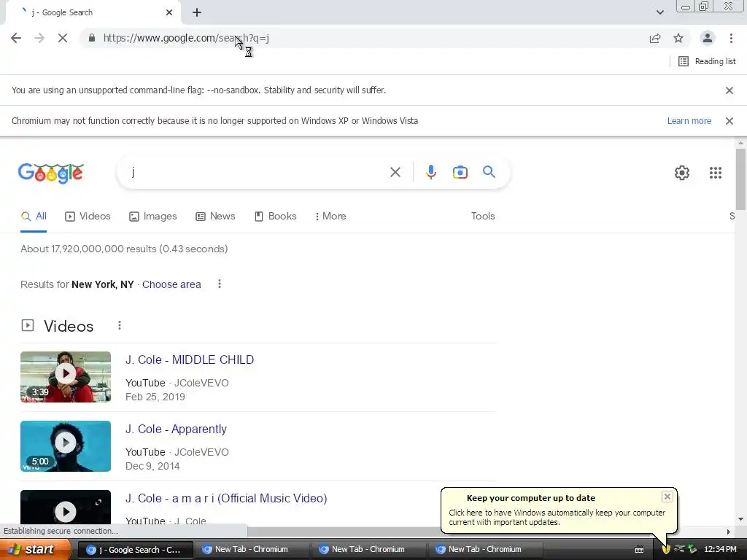Click the share page icon in the address bar
The width and height of the screenshot is (747, 560).
coord(655,38)
